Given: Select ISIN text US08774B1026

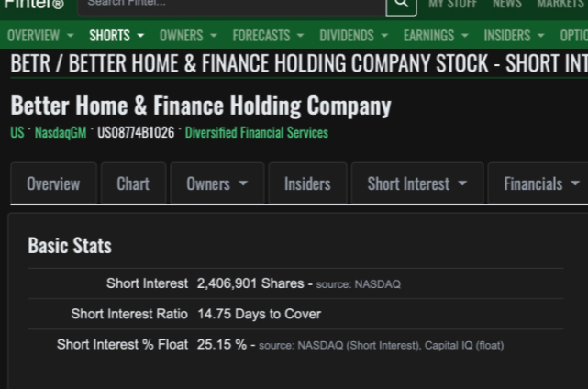Looking at the screenshot, I should (x=136, y=132).
